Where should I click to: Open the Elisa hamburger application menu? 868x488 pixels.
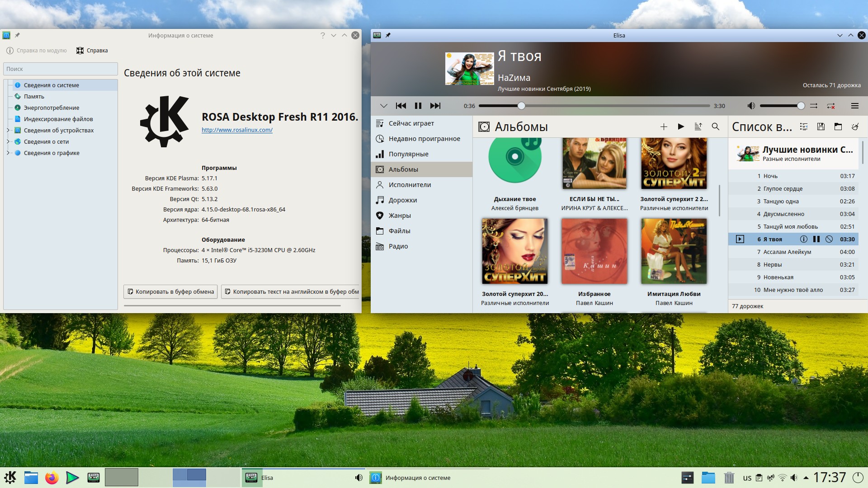854,106
